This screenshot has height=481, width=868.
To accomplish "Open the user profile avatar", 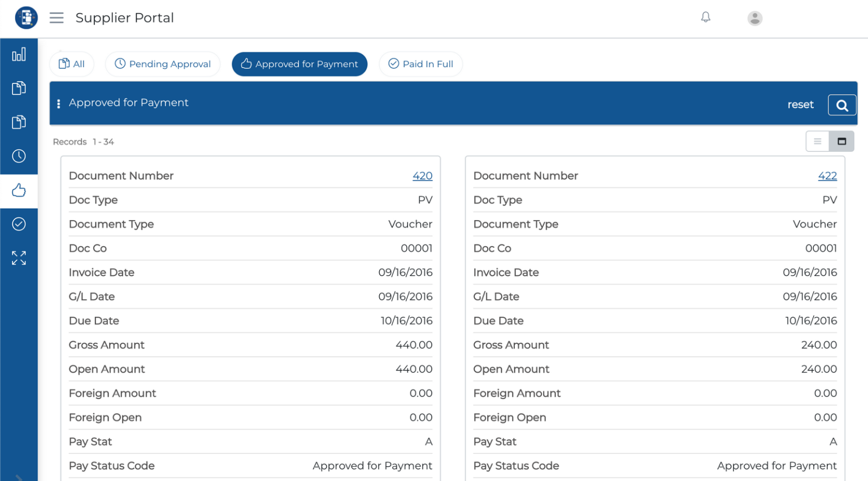I will tap(754, 18).
